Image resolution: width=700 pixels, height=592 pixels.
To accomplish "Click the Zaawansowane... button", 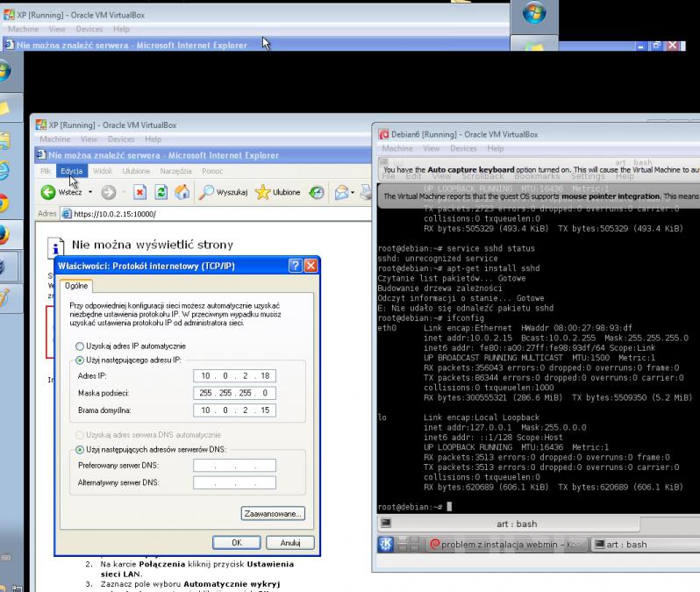I will (273, 513).
